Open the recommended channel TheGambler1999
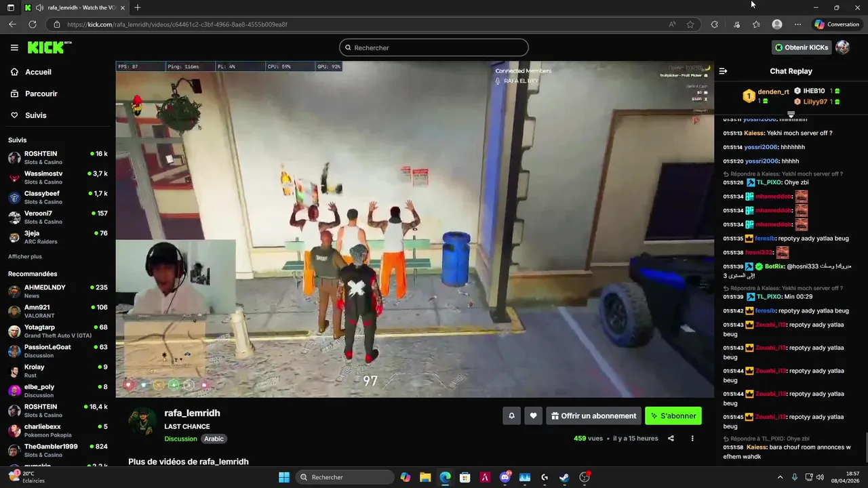868x488 pixels. pos(58,450)
